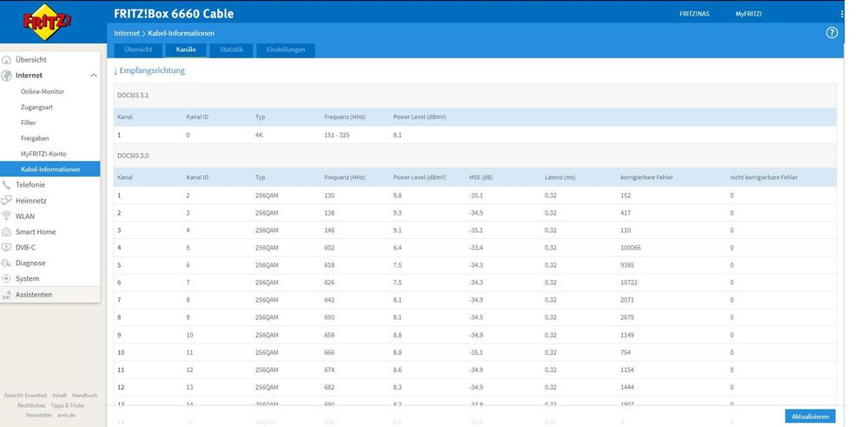Open the help question mark icon
Screen dimensions: 868x427
coord(832,32)
